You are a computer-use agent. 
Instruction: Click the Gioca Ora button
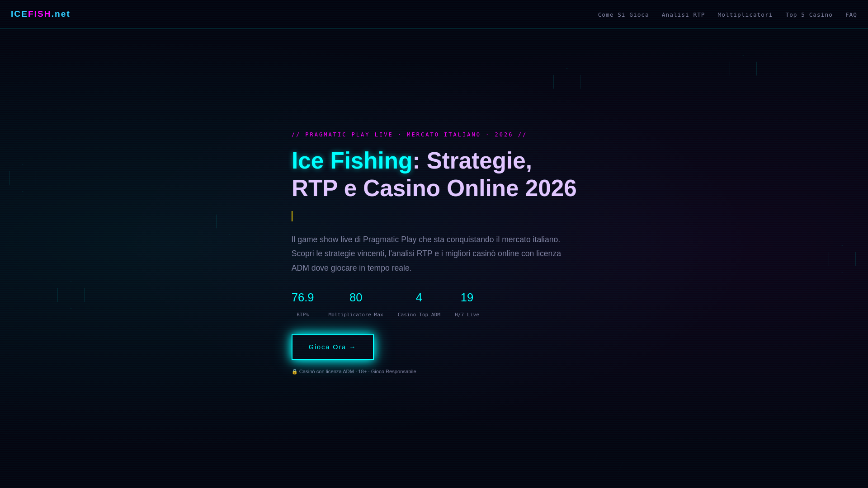[333, 347]
